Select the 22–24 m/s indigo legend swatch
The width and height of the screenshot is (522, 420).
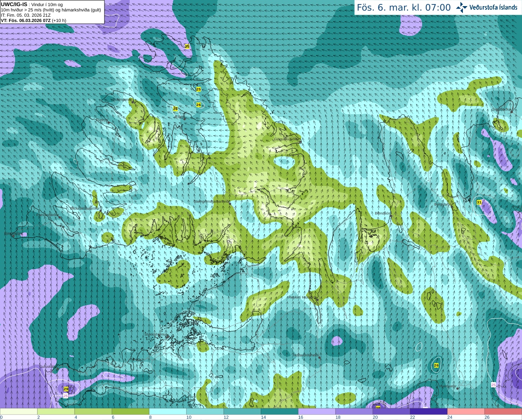click(429, 411)
